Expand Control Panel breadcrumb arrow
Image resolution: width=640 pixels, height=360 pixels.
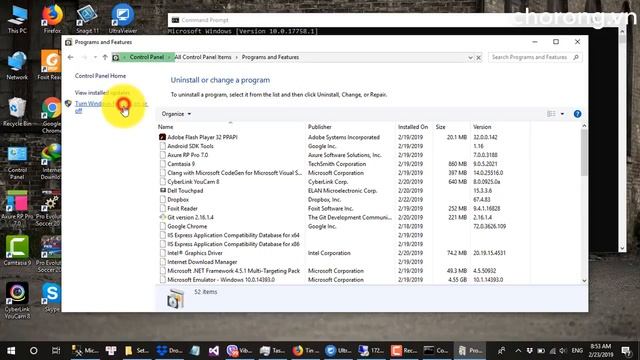[169, 57]
